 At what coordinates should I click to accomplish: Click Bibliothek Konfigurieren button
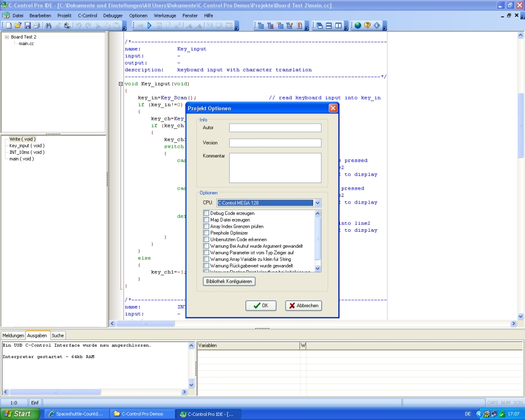tap(229, 282)
